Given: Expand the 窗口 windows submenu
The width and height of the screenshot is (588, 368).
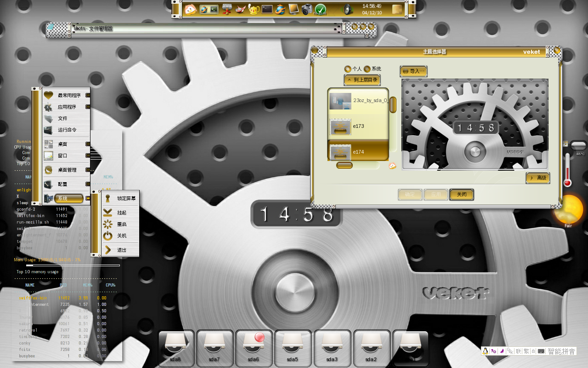Looking at the screenshot, I should (67, 155).
